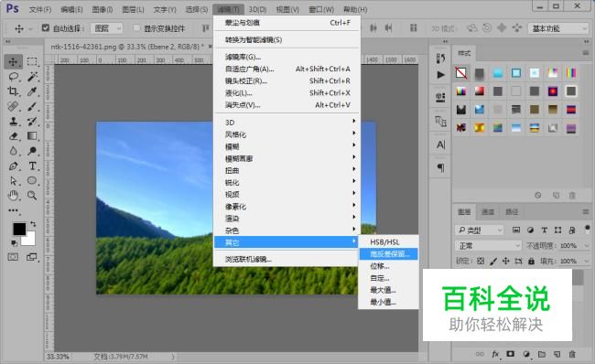The height and width of the screenshot is (364, 595).
Task: Select the Blur tool
Action: click(14, 151)
